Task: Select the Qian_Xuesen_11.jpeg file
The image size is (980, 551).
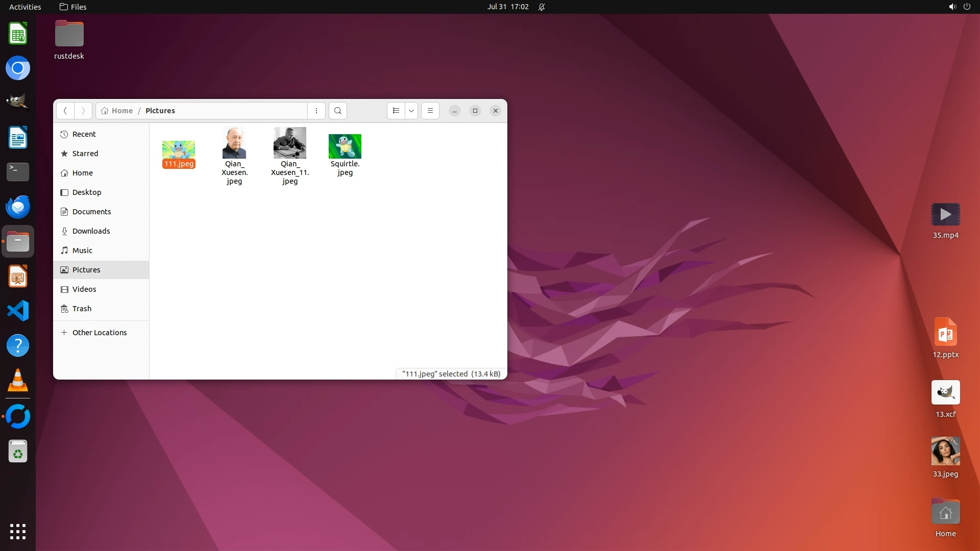Action: coord(289,143)
